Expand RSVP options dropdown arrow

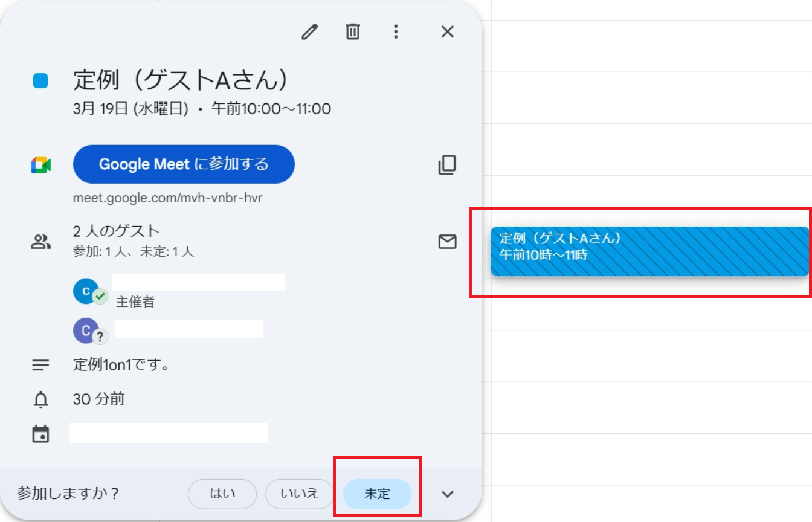447,494
